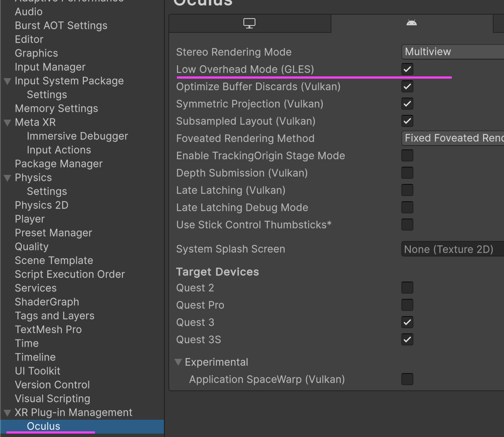
Task: Check the Quest 2 target device
Action: (407, 288)
